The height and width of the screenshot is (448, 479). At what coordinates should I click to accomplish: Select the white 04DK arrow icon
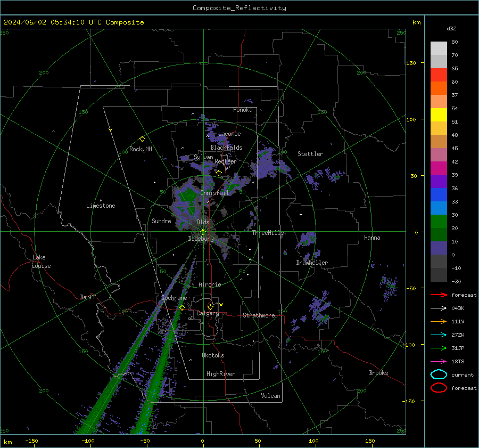[x=439, y=308]
